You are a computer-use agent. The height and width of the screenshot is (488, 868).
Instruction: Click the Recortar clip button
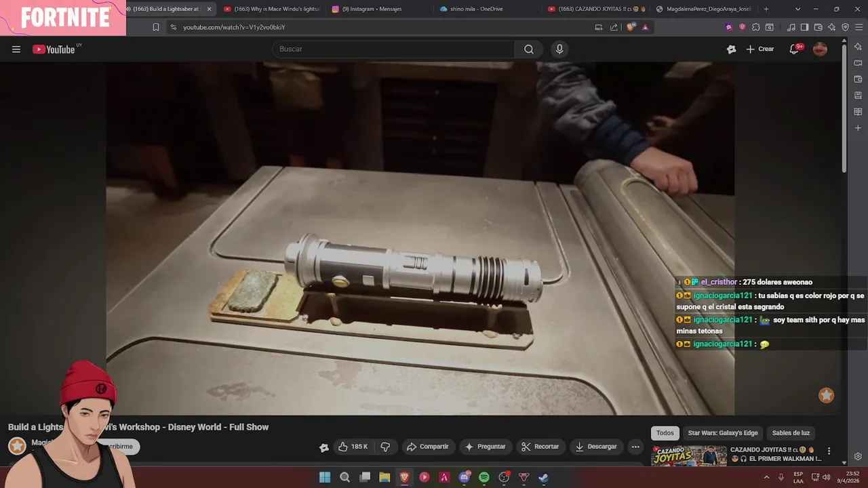tap(540, 447)
